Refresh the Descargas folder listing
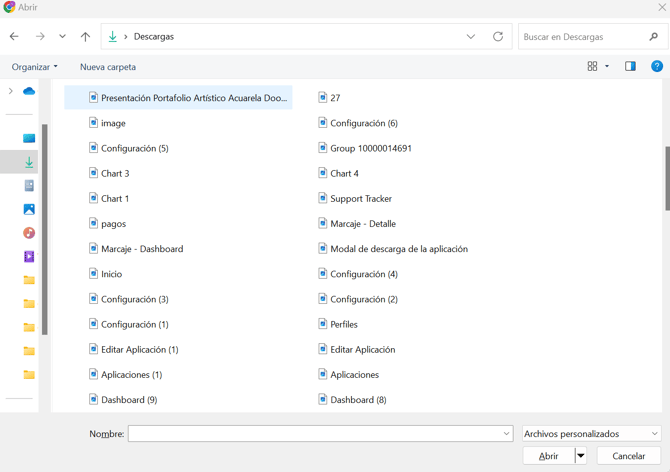 click(498, 37)
